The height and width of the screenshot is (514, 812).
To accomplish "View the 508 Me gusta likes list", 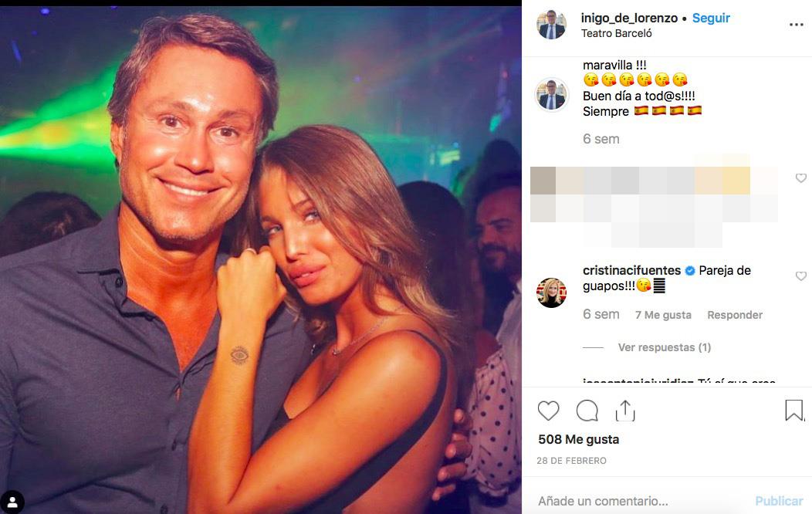I will [578, 439].
